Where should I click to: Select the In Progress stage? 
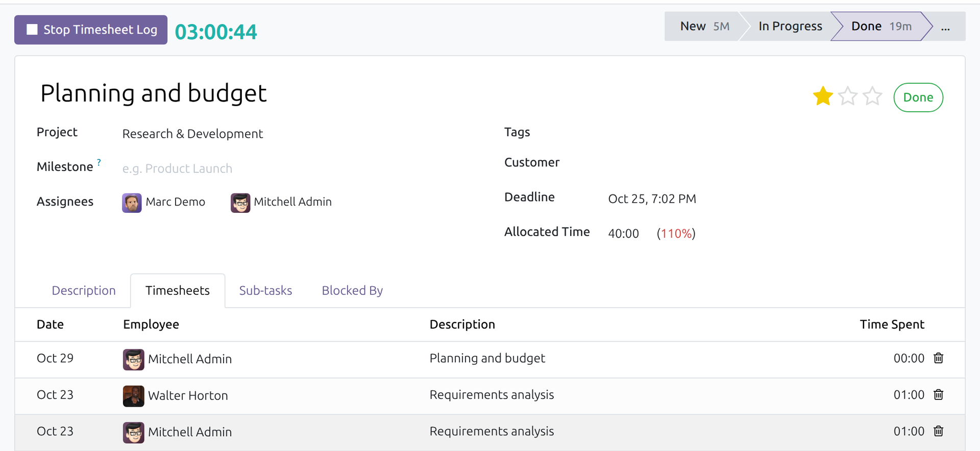[790, 27]
